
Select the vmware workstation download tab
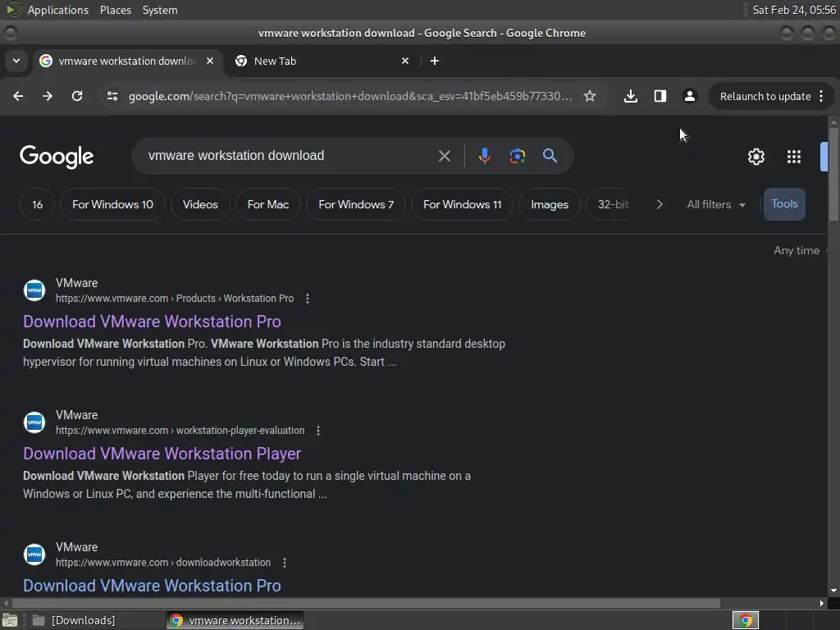click(128, 61)
